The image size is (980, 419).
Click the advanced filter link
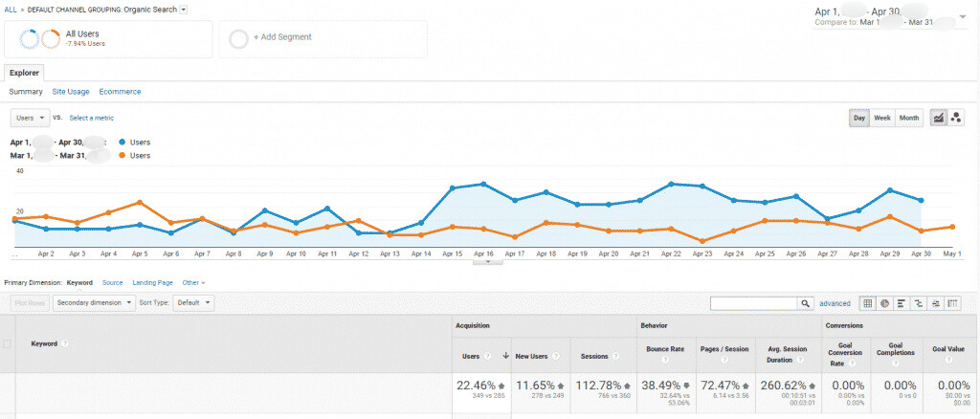835,303
